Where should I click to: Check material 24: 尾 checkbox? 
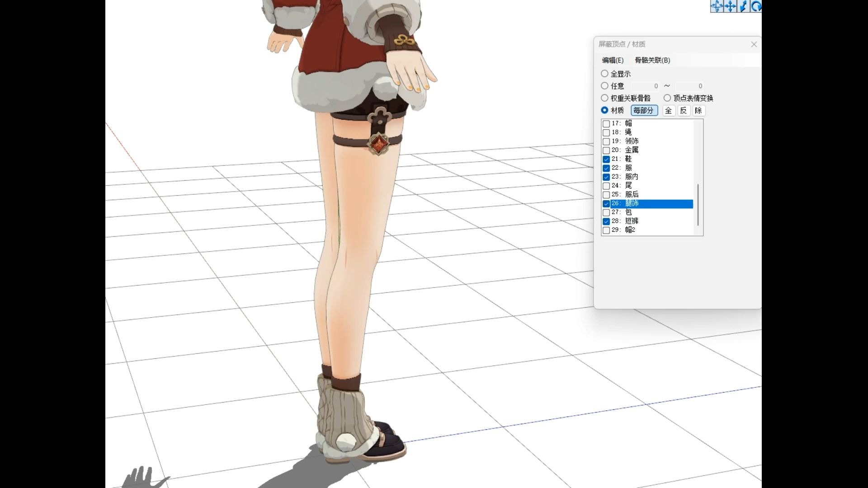(x=606, y=186)
